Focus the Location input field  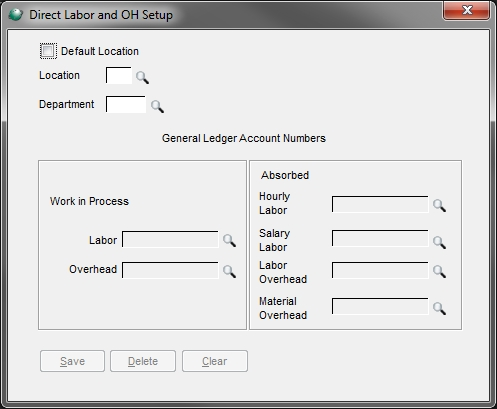119,75
